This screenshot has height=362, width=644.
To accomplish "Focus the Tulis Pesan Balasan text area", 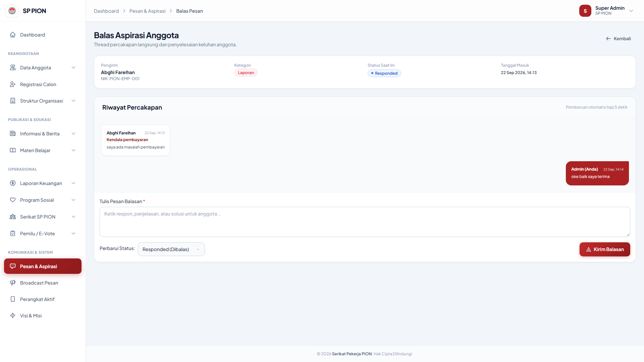I will tap(365, 222).
